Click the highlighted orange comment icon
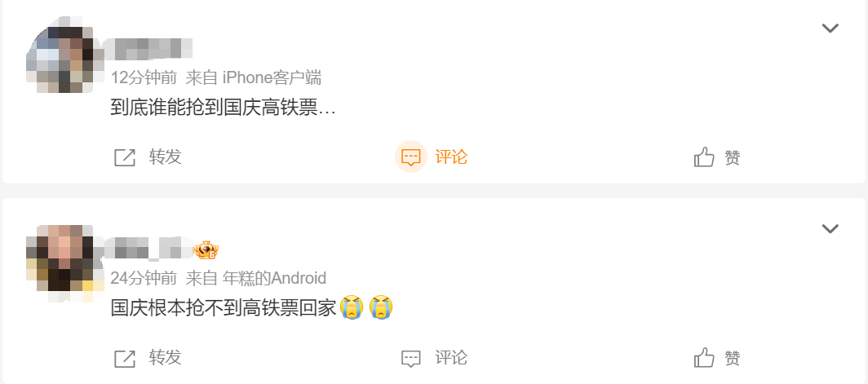Image resolution: width=868 pixels, height=384 pixels. (411, 157)
